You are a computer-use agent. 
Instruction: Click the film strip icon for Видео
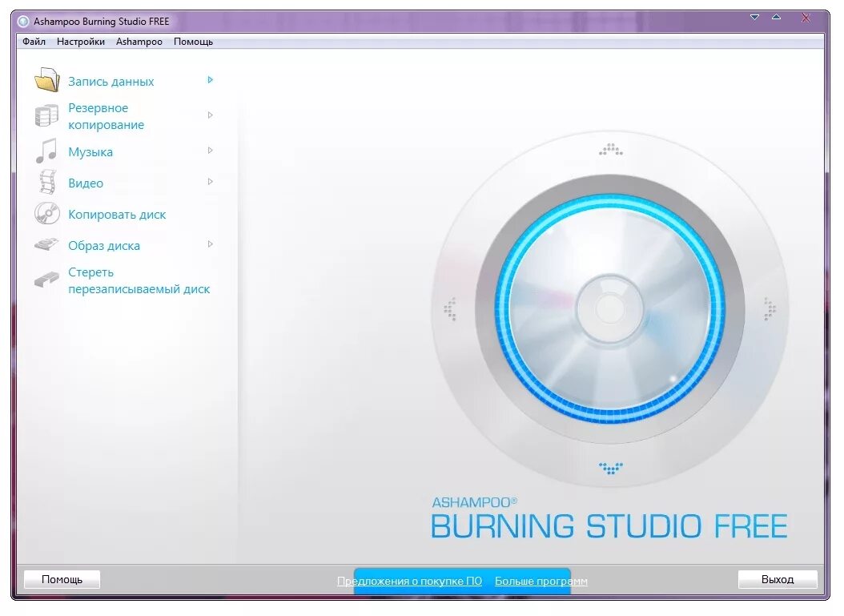(x=48, y=182)
